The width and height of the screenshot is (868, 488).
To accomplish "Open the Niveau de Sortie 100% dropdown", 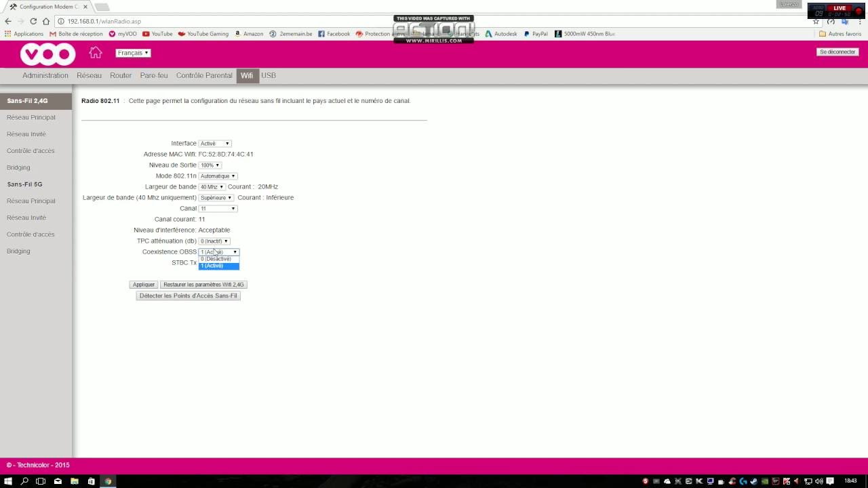I will pos(210,165).
